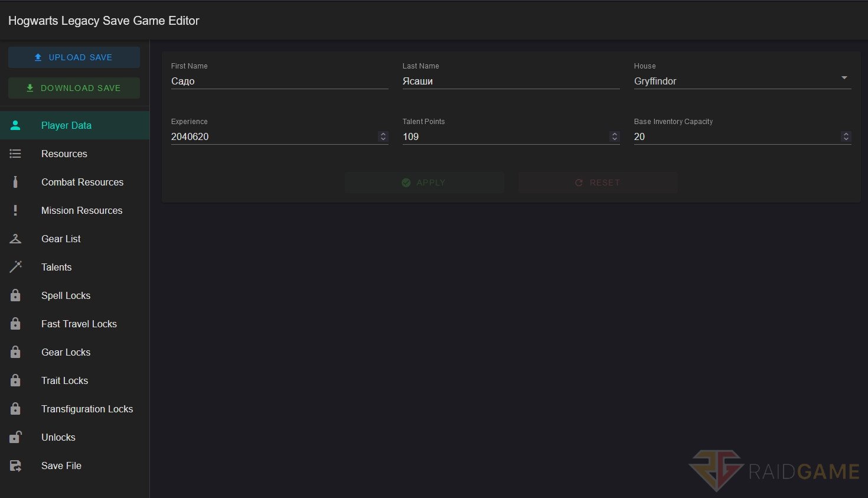Go to Mission Resources
The image size is (868, 498).
[x=74, y=210]
